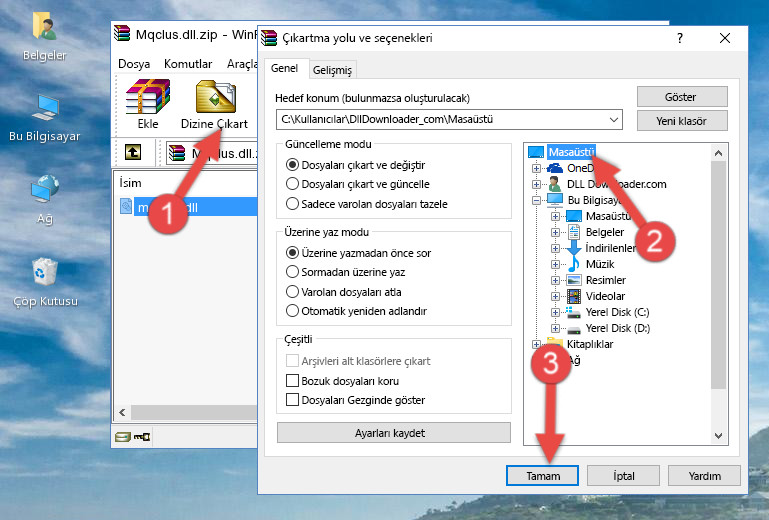Select Kitaplıklar in the folder tree

pos(590,344)
